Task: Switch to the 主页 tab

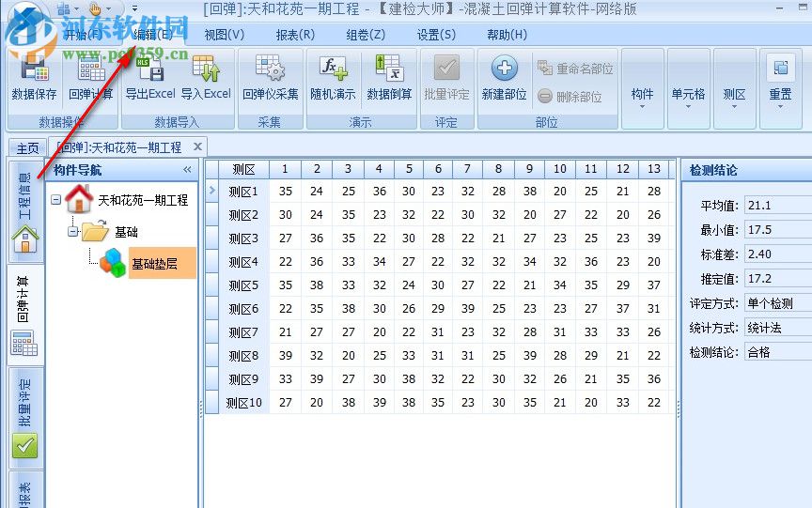Action: (x=27, y=148)
